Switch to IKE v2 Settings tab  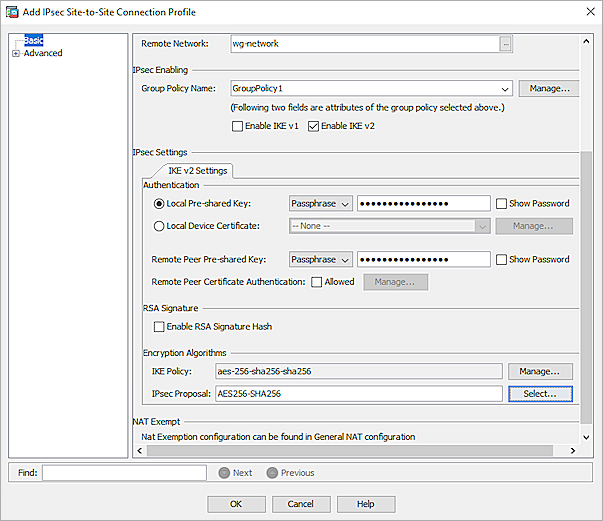[198, 171]
